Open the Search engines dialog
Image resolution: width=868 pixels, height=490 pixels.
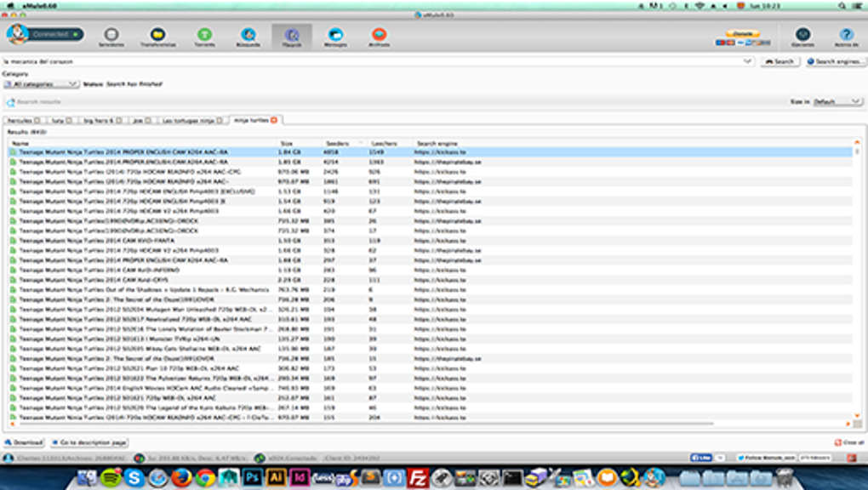point(835,61)
